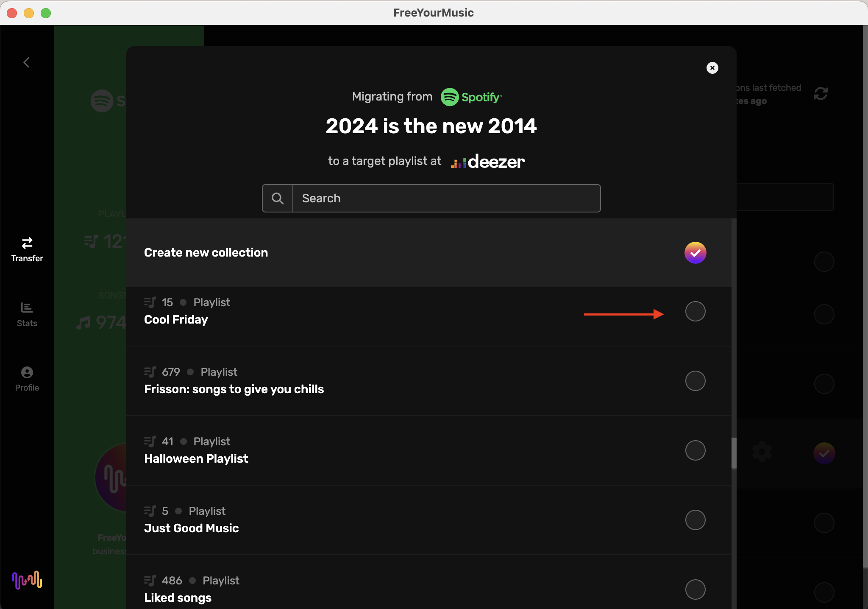Select the Just Good Music radio button
Screen dimensions: 868x609
(x=695, y=520)
